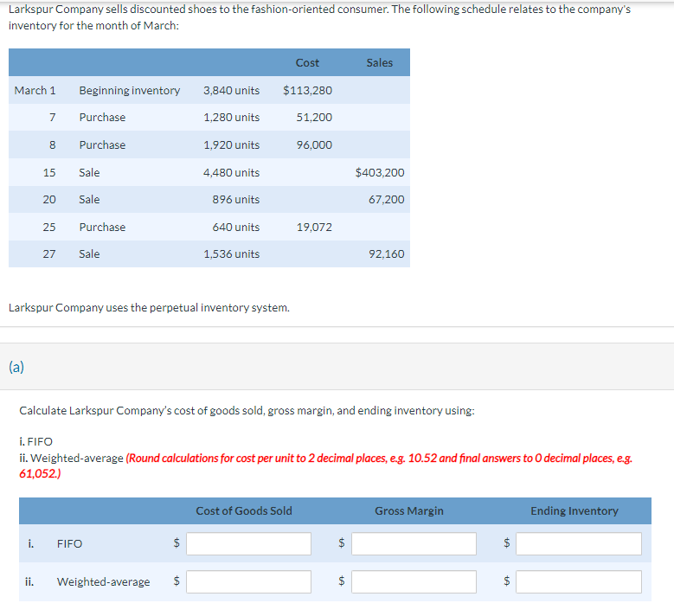The height and width of the screenshot is (616, 674).
Task: Click the 92,160 sales amount
Action: tap(386, 254)
